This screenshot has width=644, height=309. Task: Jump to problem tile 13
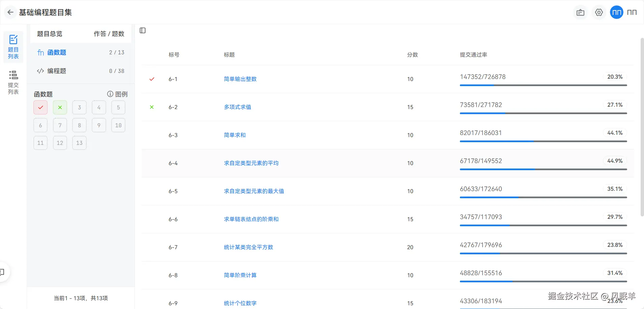click(80, 143)
